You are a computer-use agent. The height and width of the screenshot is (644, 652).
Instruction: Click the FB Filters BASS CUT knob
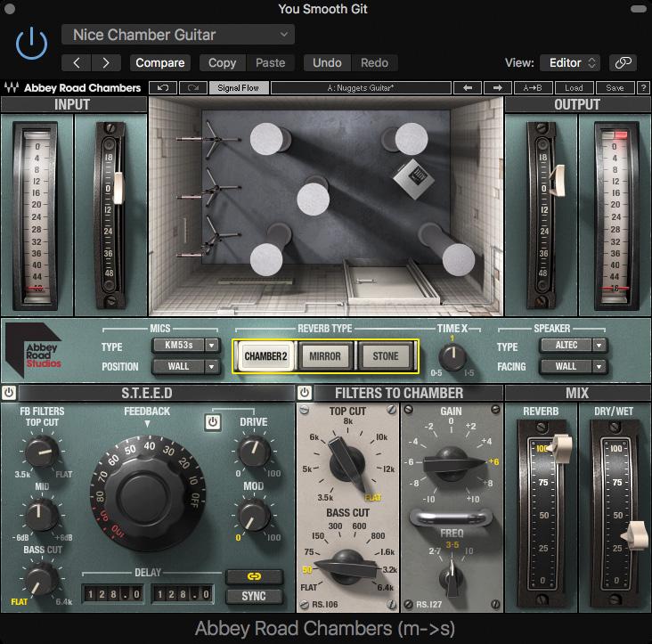click(42, 580)
